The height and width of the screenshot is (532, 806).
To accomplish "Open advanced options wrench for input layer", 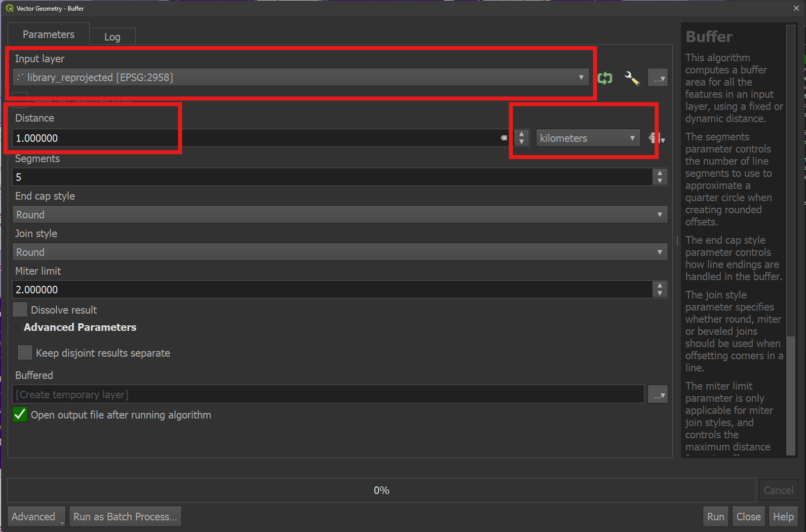I will tap(632, 78).
